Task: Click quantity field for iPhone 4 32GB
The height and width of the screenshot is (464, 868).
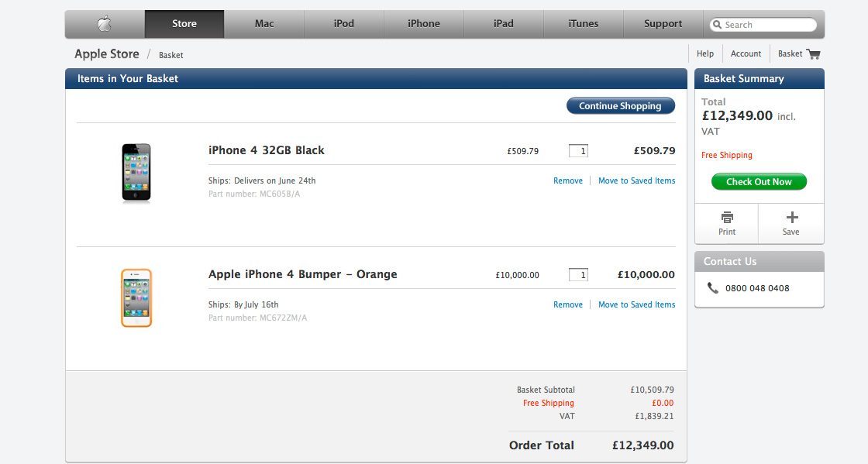Action: tap(578, 151)
